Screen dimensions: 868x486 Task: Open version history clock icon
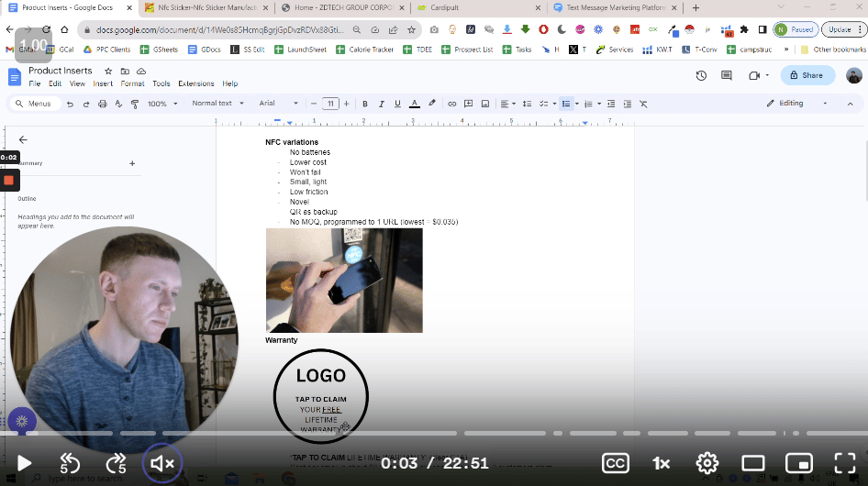point(701,75)
